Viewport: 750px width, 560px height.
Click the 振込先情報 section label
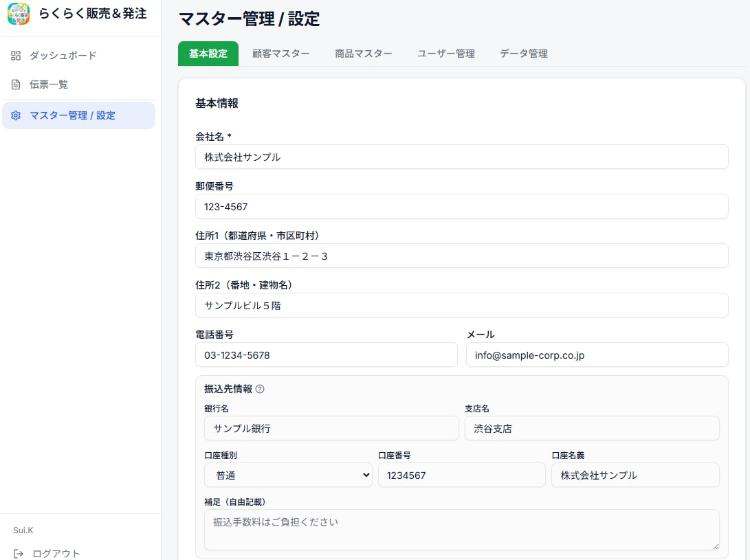point(228,389)
